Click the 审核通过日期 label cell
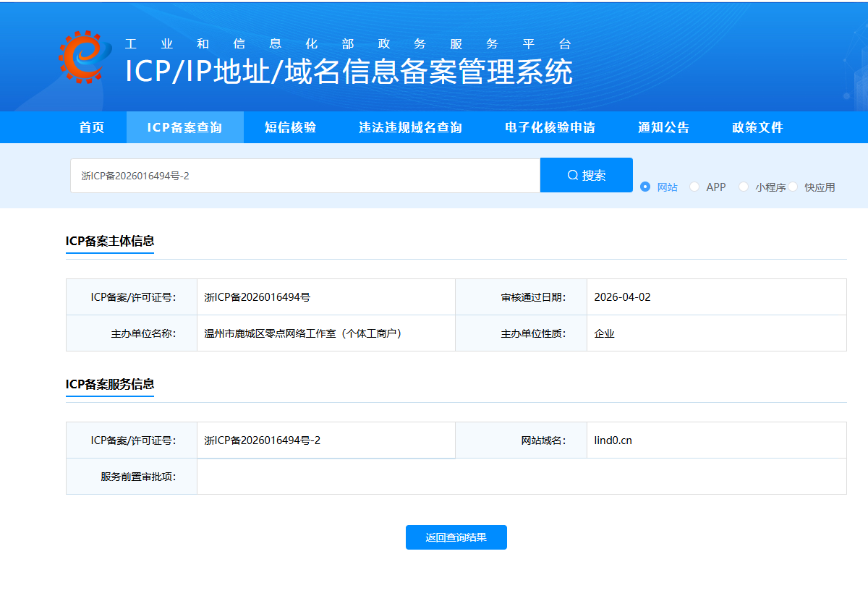The image size is (868, 614). pyautogui.click(x=521, y=297)
